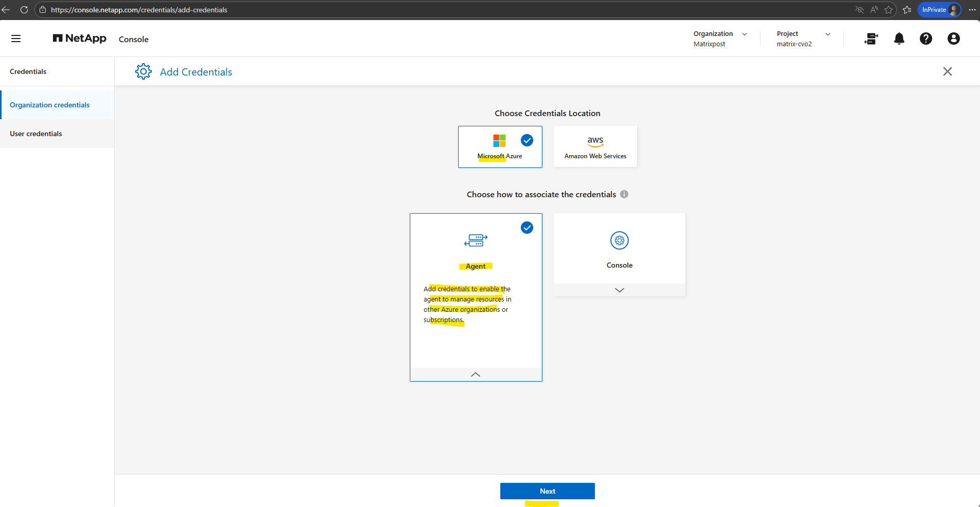Click the InPrivate profile button
The image size is (980, 507).
coord(939,10)
